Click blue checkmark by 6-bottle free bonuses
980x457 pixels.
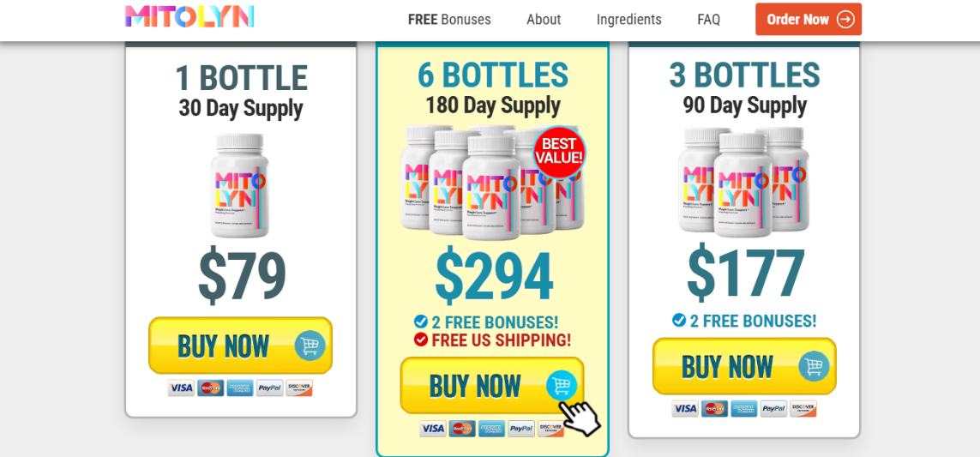(421, 322)
